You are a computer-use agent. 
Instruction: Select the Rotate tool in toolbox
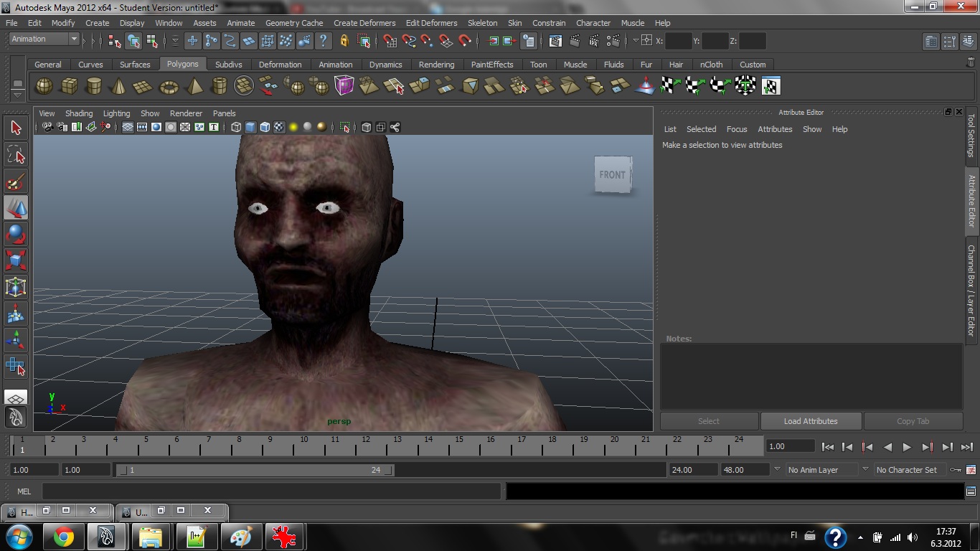pyautogui.click(x=16, y=234)
